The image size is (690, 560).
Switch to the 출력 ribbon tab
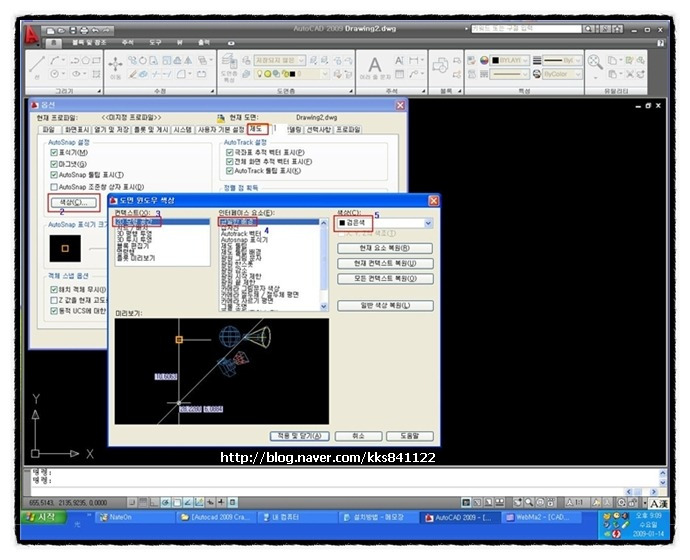pos(203,43)
